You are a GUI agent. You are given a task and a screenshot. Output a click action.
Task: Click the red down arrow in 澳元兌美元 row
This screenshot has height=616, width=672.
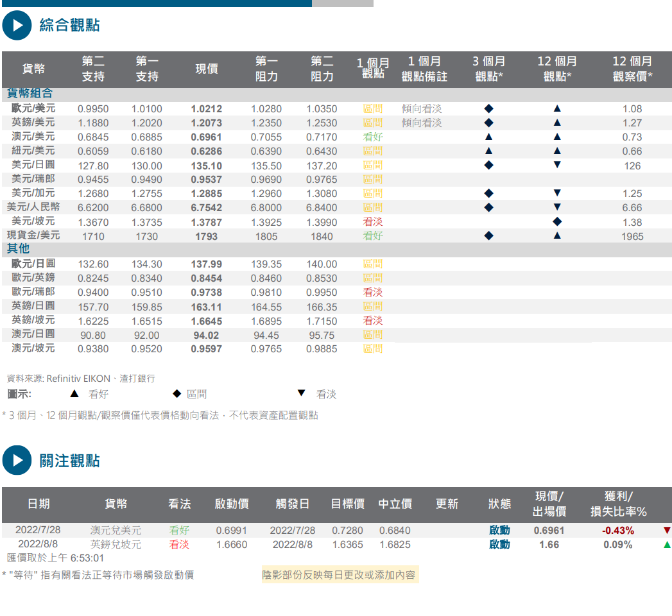tap(667, 531)
